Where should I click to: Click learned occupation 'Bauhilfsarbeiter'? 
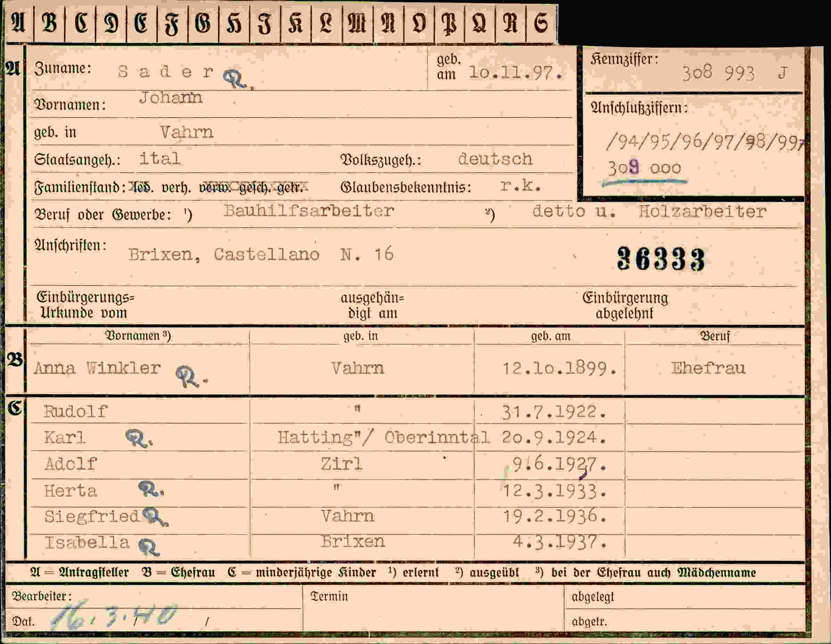click(x=308, y=211)
